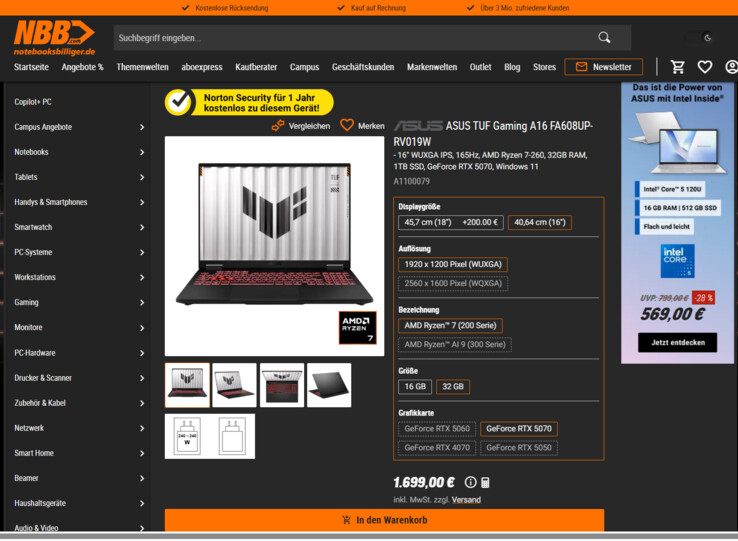The width and height of the screenshot is (738, 541).
Task: Toggle the dark mode moon switch
Action: pyautogui.click(x=701, y=38)
